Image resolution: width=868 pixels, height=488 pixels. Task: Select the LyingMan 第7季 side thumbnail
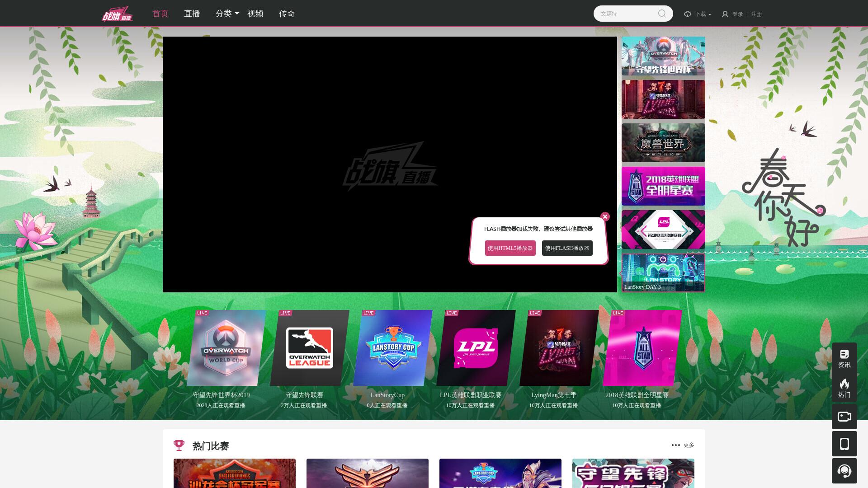click(663, 99)
